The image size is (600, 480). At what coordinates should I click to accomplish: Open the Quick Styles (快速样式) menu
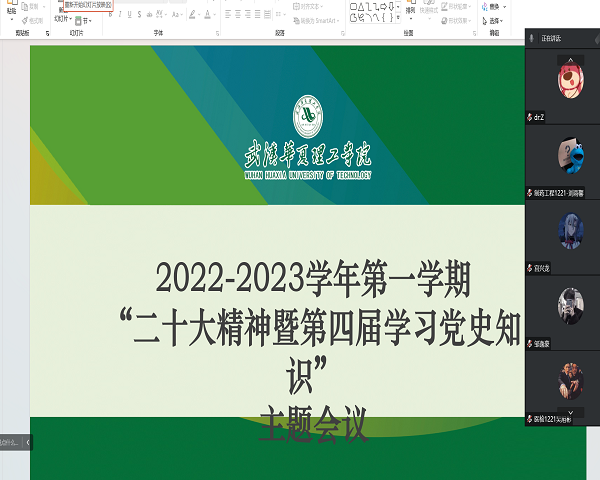coord(429,11)
